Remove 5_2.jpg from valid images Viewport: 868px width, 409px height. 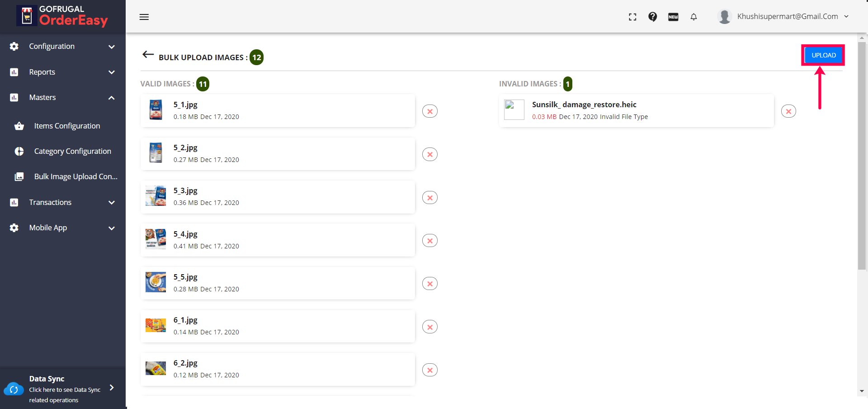tap(430, 154)
